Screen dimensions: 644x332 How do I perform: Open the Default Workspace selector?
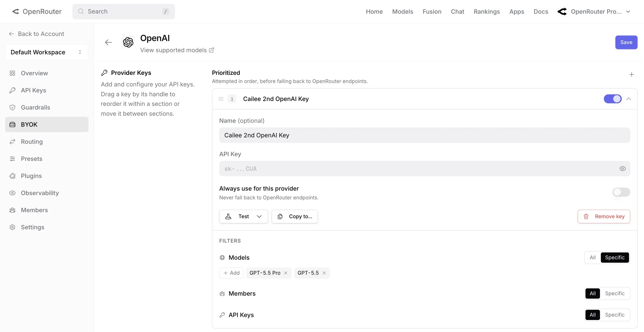[47, 52]
